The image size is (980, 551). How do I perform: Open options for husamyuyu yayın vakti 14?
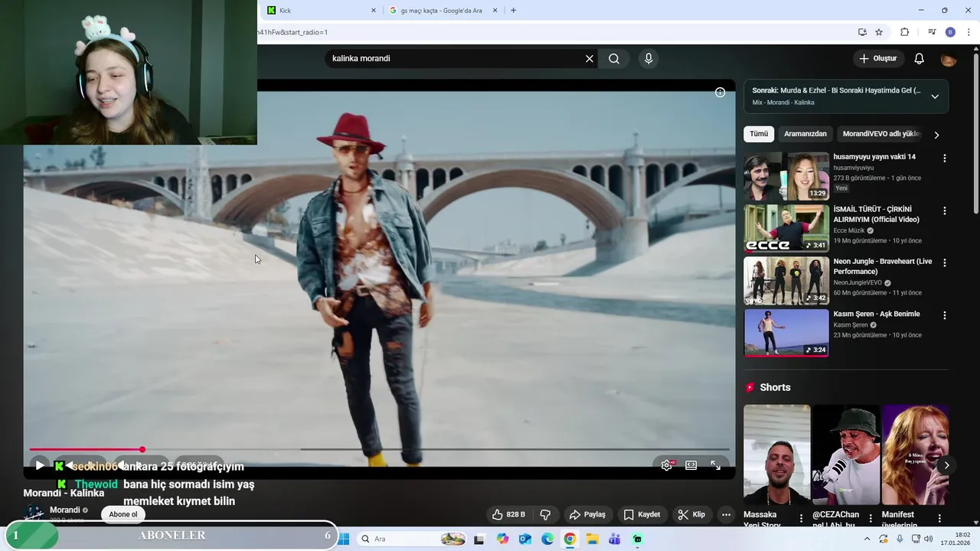pyautogui.click(x=944, y=158)
